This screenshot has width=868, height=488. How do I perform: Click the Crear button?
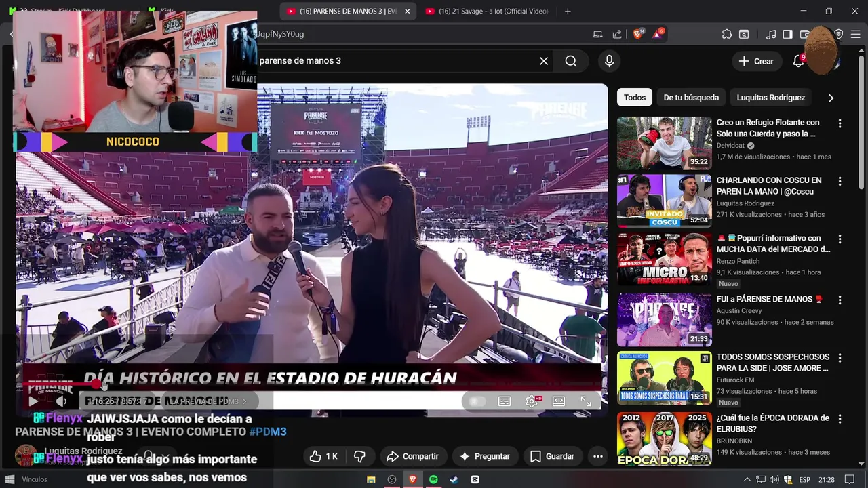(x=757, y=61)
